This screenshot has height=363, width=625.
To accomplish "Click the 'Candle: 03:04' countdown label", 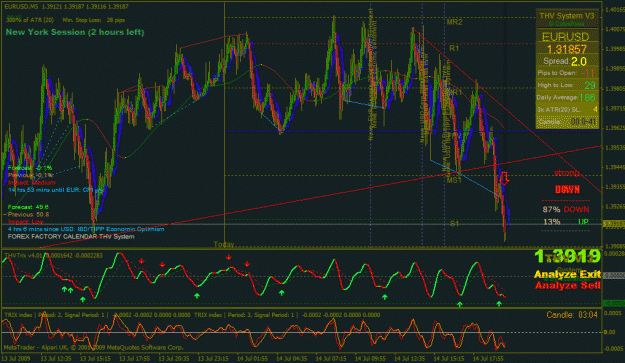I will point(572,315).
